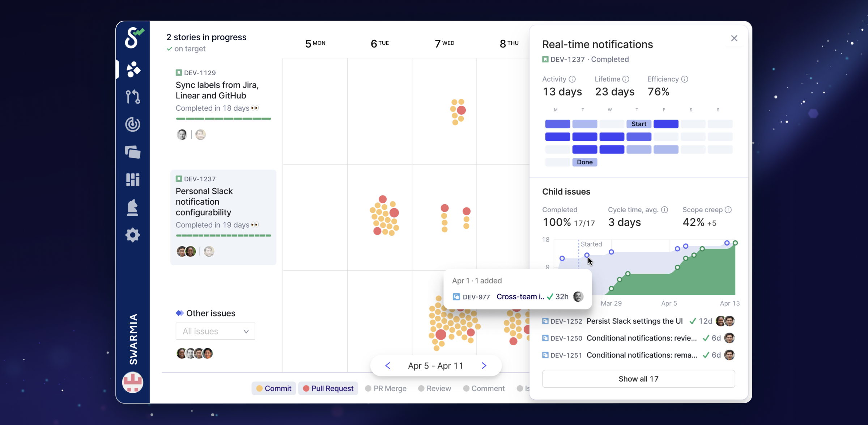
Task: Enable the Review legend filter
Action: [x=434, y=388]
